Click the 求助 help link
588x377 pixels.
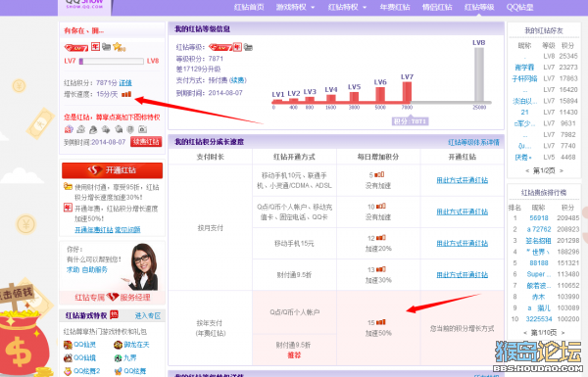click(x=73, y=269)
